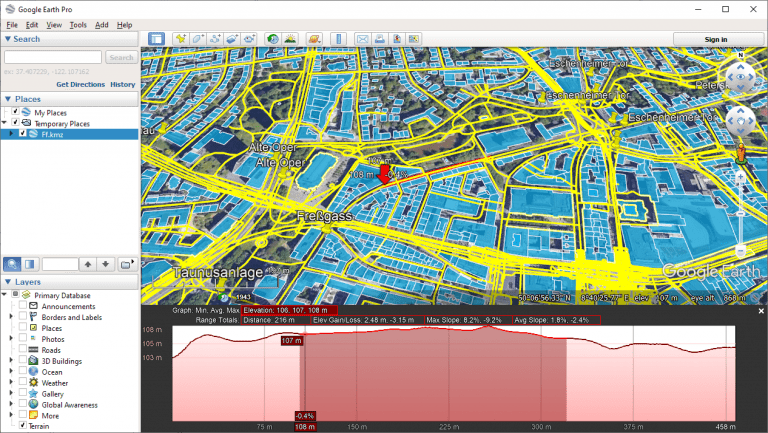Expand the Ff.kmz tree item
Screen dimensions: 768x433
coord(11,133)
